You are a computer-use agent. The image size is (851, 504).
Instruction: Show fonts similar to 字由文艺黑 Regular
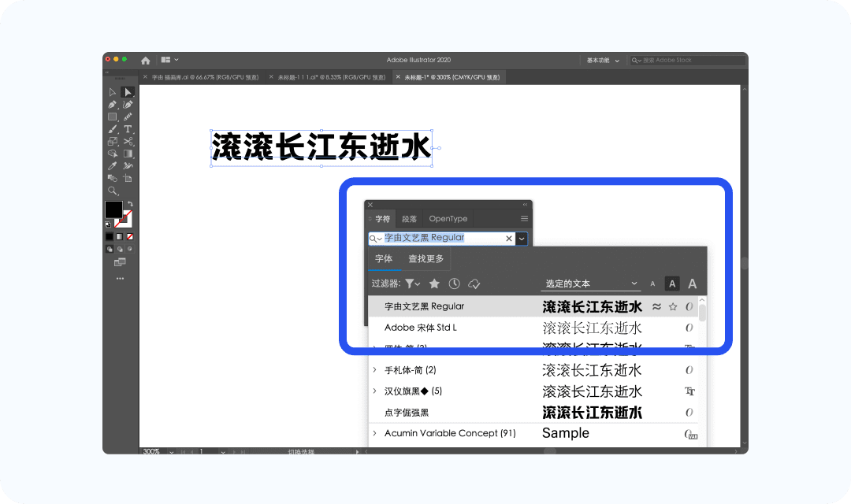656,306
